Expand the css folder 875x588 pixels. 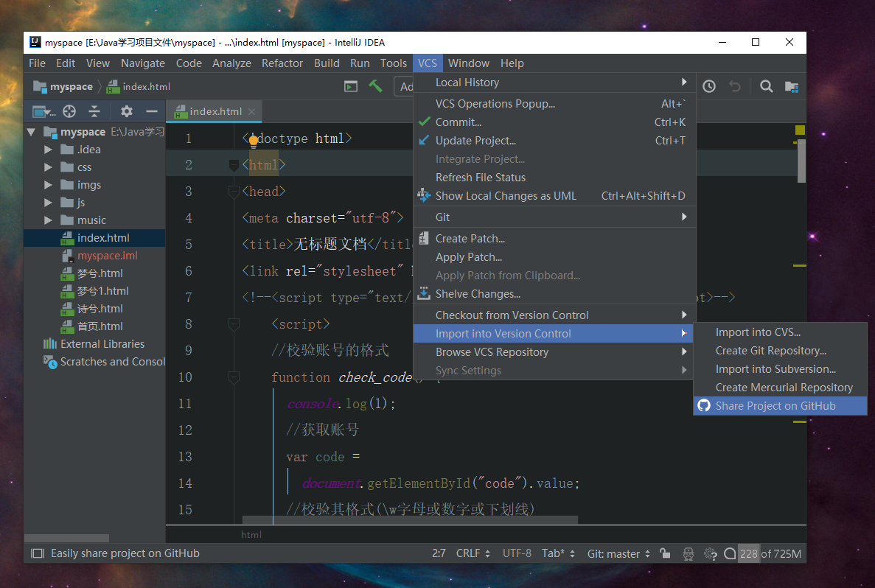(48, 167)
